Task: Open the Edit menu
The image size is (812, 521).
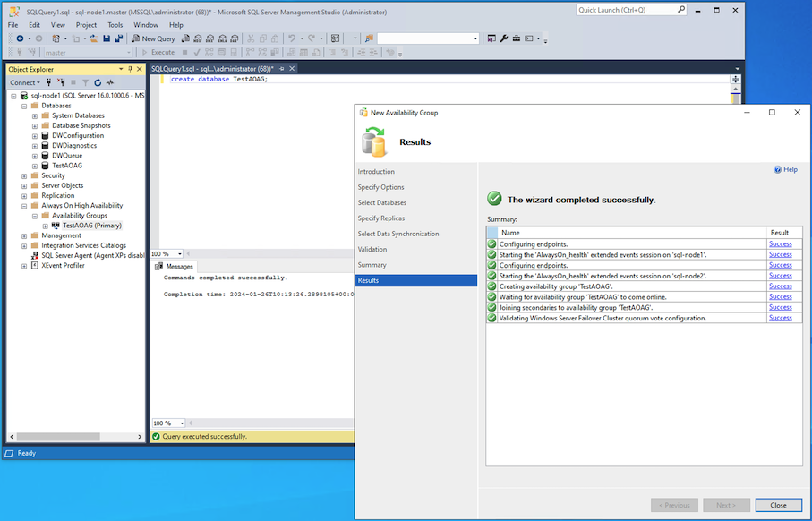Action: click(x=34, y=25)
